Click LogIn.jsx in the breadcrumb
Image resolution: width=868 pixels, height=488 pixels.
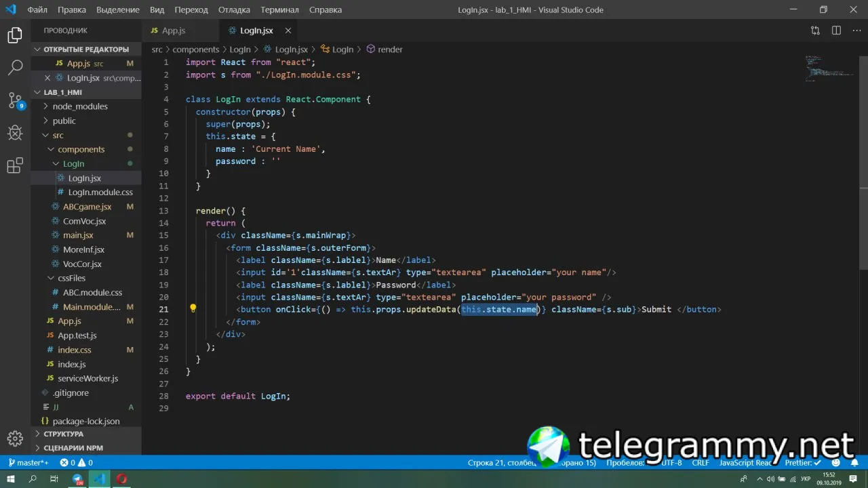coord(285,49)
